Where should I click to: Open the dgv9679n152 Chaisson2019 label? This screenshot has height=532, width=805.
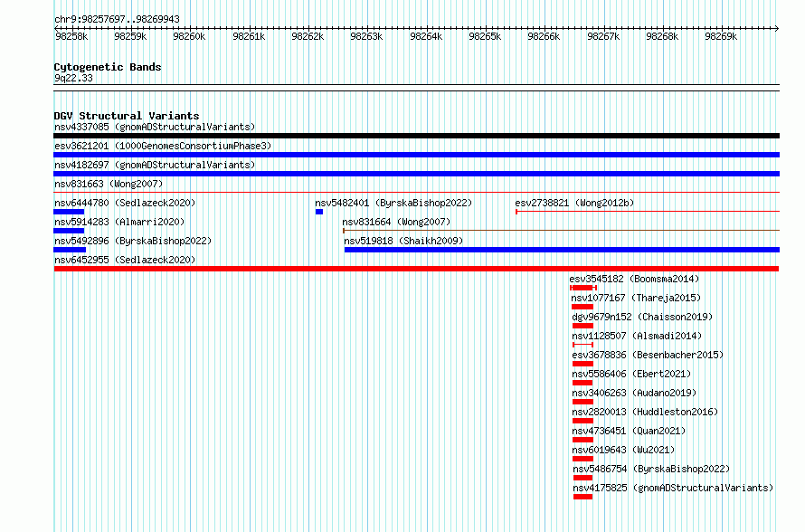coord(642,317)
